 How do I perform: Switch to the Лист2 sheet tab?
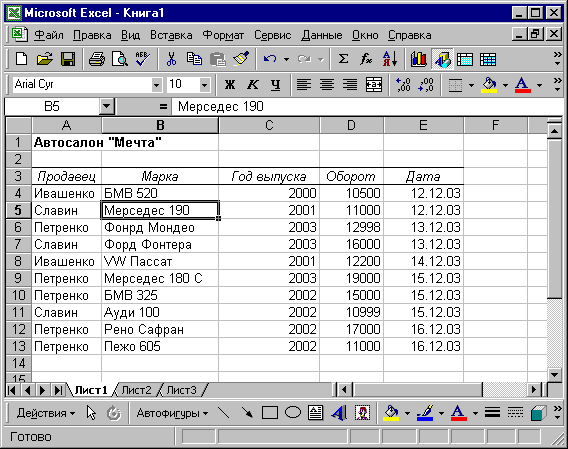click(x=136, y=390)
